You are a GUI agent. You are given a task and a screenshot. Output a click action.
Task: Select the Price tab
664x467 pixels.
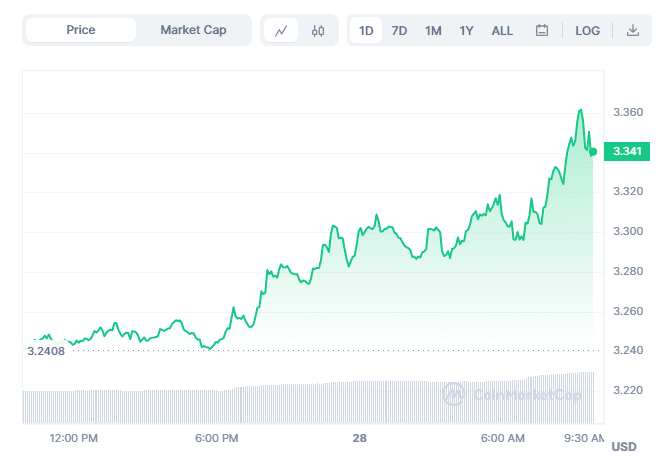coord(81,30)
